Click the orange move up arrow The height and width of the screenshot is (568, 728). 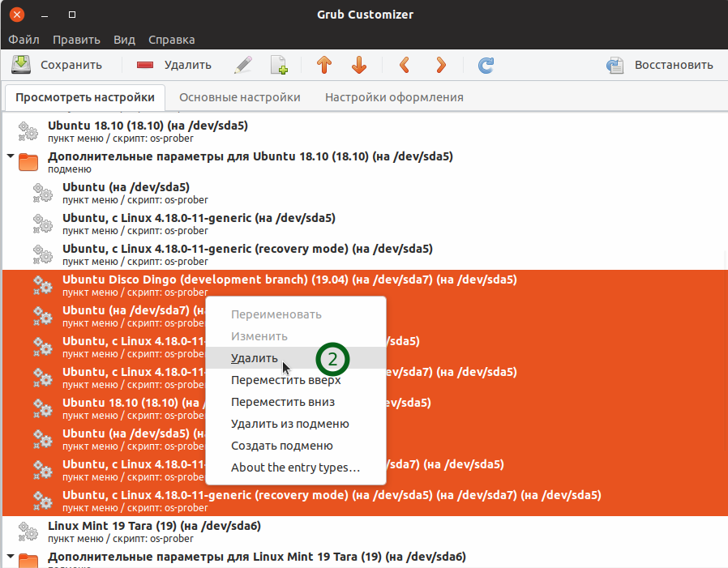(324, 65)
